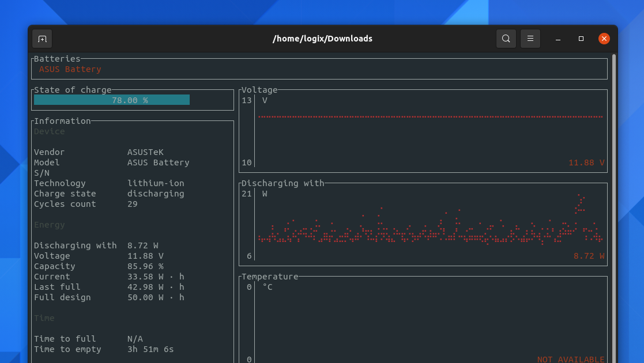Click the Vendor value ASUSTeK
Screen dimensions: 644x363
coord(145,152)
